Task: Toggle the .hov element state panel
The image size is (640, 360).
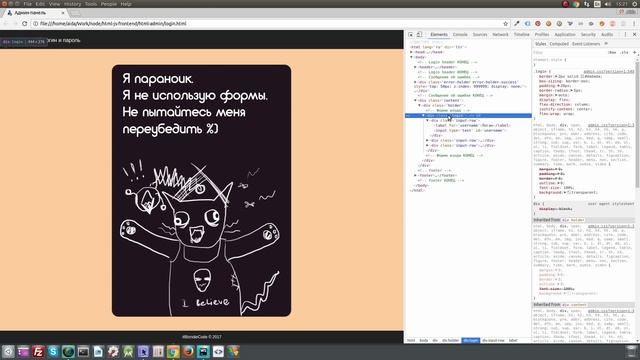Action: coord(612,53)
